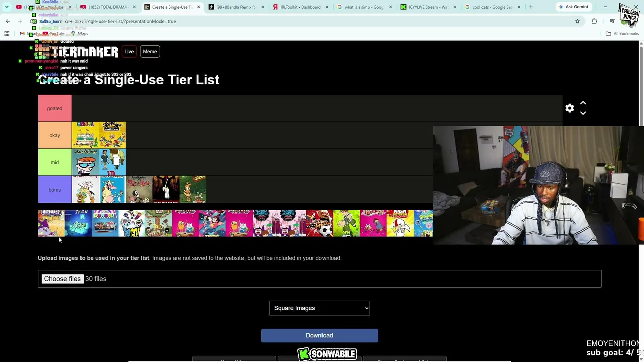
Task: Switch to the ICYYLIVE Stream tab
Action: 429,7
